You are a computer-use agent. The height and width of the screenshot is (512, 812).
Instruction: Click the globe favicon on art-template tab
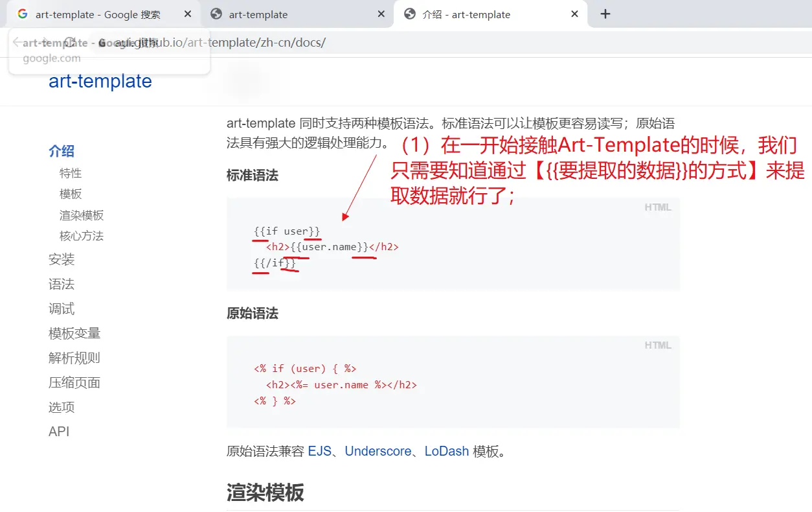(217, 14)
